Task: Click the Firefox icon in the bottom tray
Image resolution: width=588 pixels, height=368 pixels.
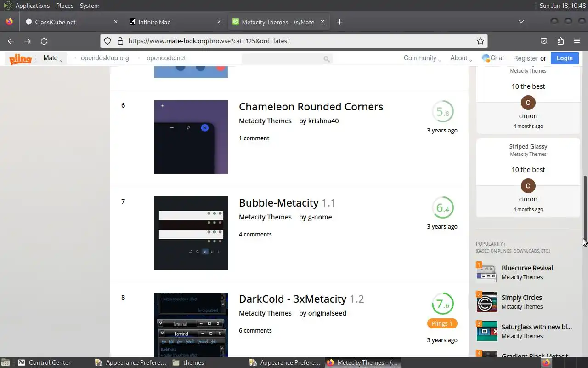Action: tap(546, 362)
